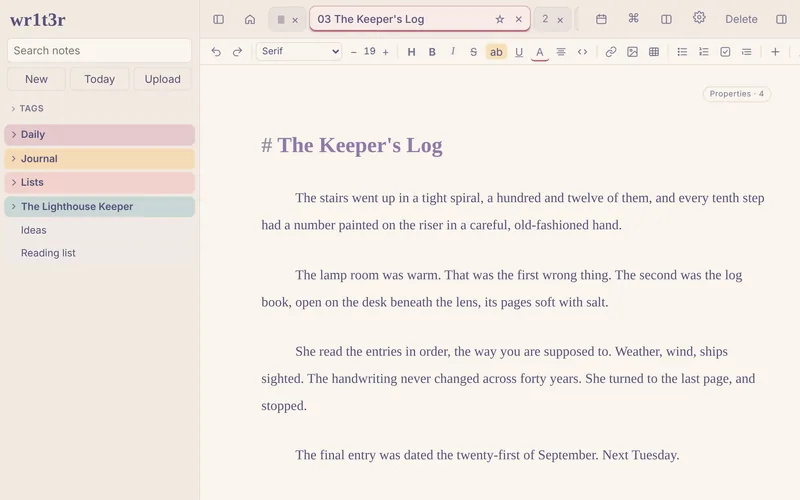Screen dimensions: 800x500
Task: Create a New note
Action: (36, 79)
